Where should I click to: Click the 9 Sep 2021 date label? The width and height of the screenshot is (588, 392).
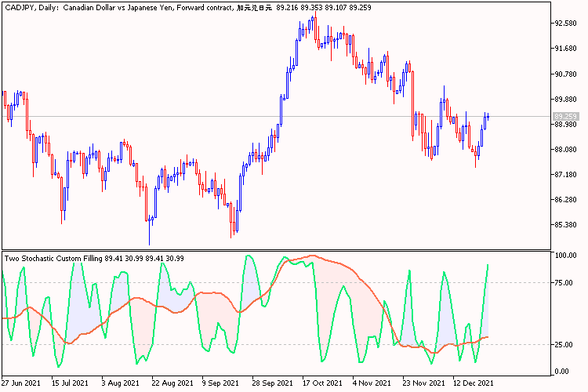tap(220, 383)
